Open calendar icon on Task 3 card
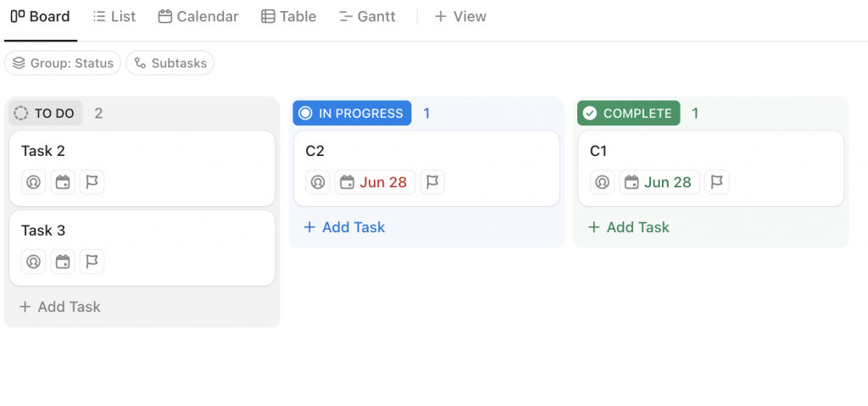The width and height of the screenshot is (868, 406). (63, 262)
